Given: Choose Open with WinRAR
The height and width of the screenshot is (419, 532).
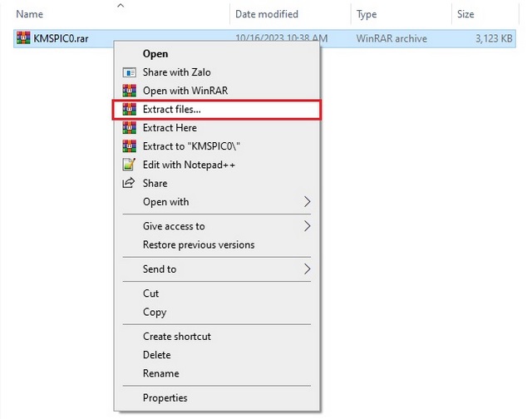Looking at the screenshot, I should (x=185, y=91).
